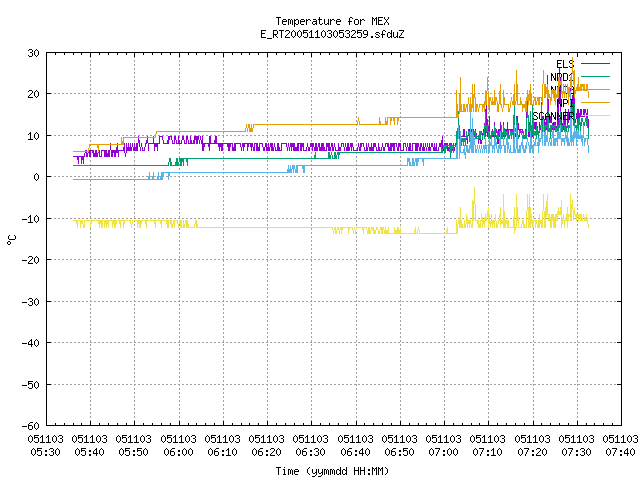
Task: Click the y-axis tick label 10
Action: [33, 136]
